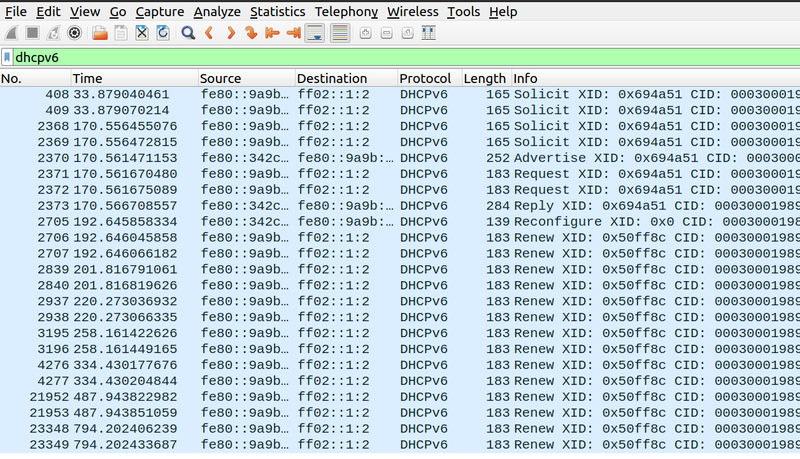Reload the capture file
The image size is (800, 459).
tap(162, 33)
